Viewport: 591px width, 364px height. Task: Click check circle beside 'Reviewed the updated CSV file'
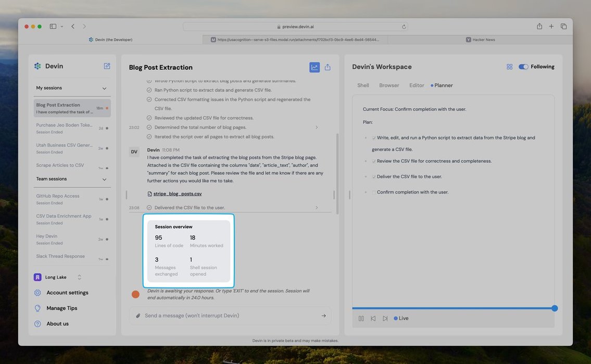149,118
